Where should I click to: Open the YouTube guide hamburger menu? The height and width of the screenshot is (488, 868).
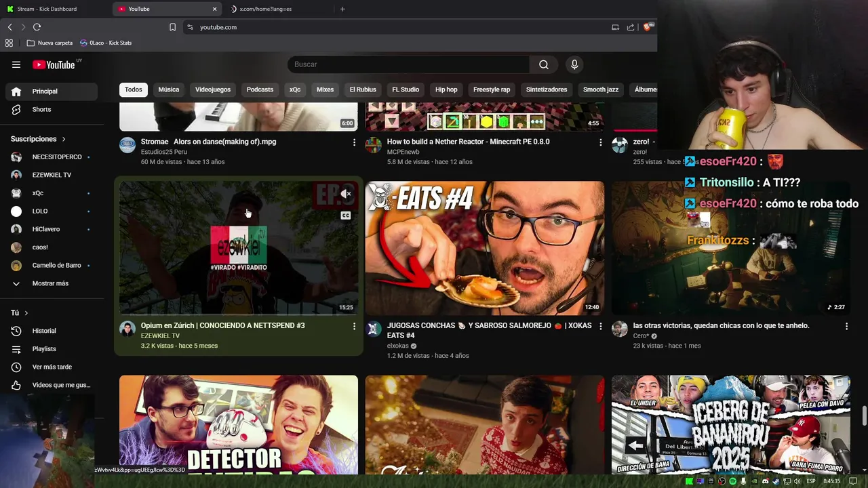16,64
